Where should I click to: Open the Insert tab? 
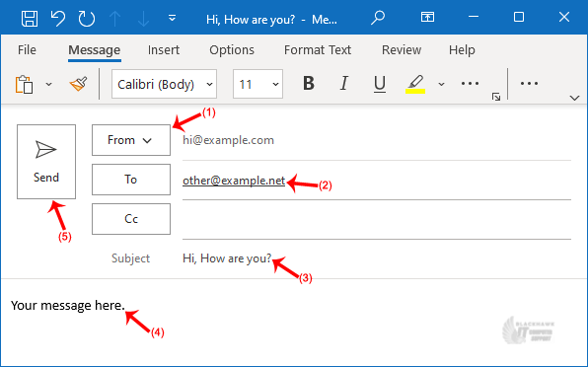pyautogui.click(x=164, y=50)
